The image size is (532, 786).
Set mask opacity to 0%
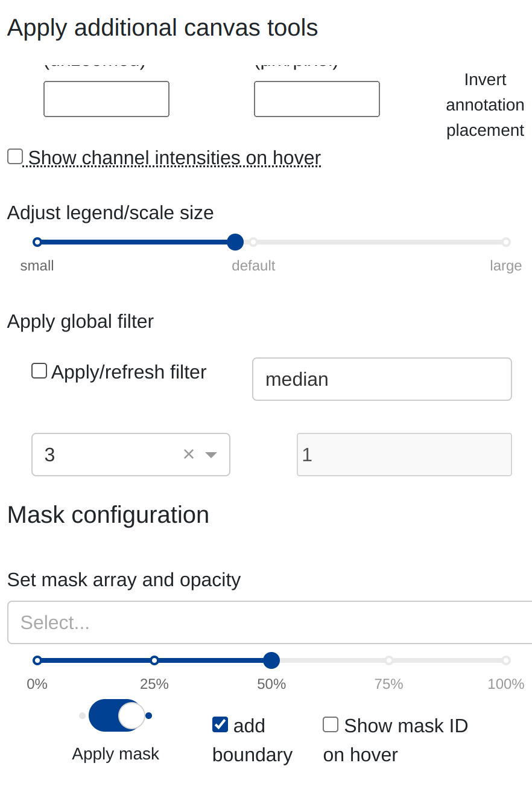click(x=37, y=660)
